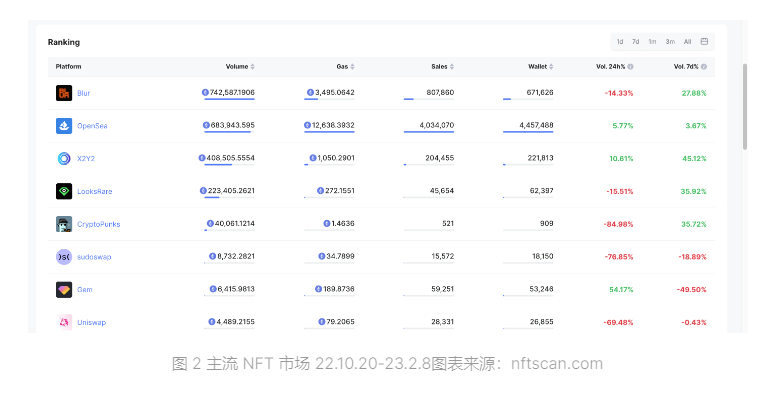The image size is (760, 395).
Task: Click the Gem diamond logo icon
Action: (64, 290)
